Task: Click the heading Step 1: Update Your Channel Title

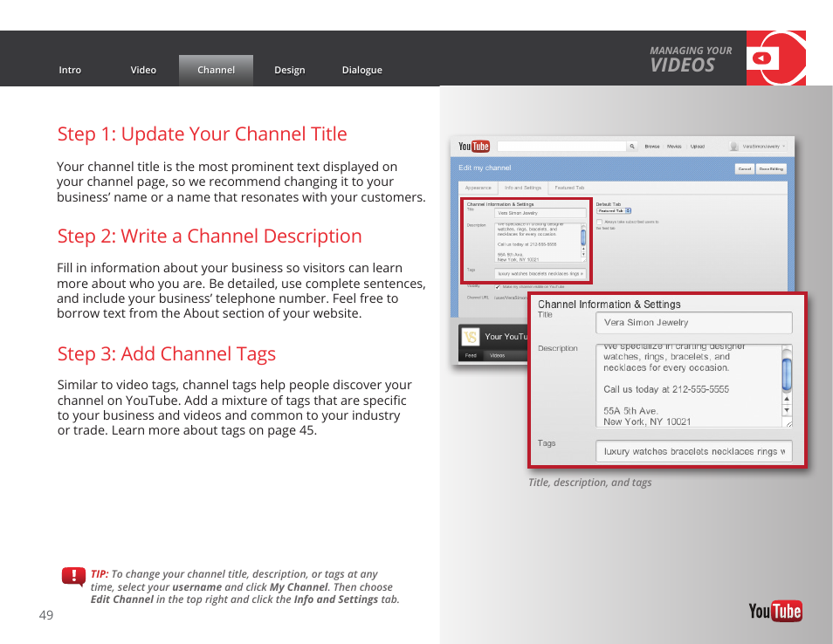Action: point(202,134)
